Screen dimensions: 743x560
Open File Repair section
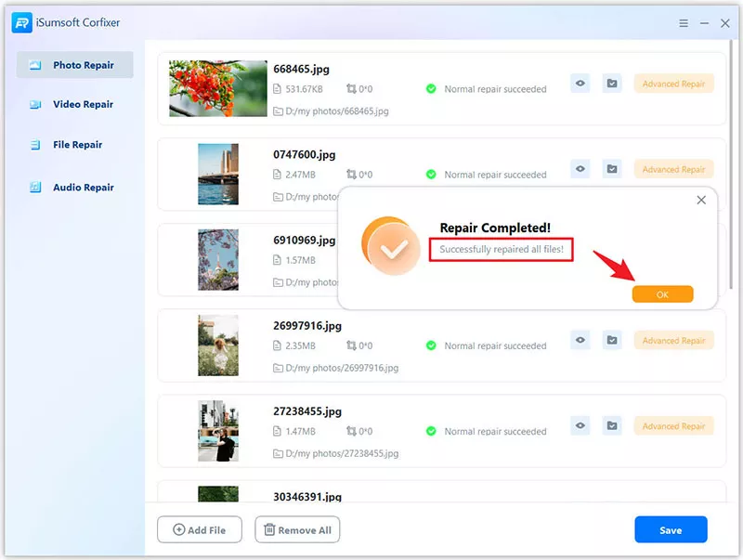(x=75, y=145)
